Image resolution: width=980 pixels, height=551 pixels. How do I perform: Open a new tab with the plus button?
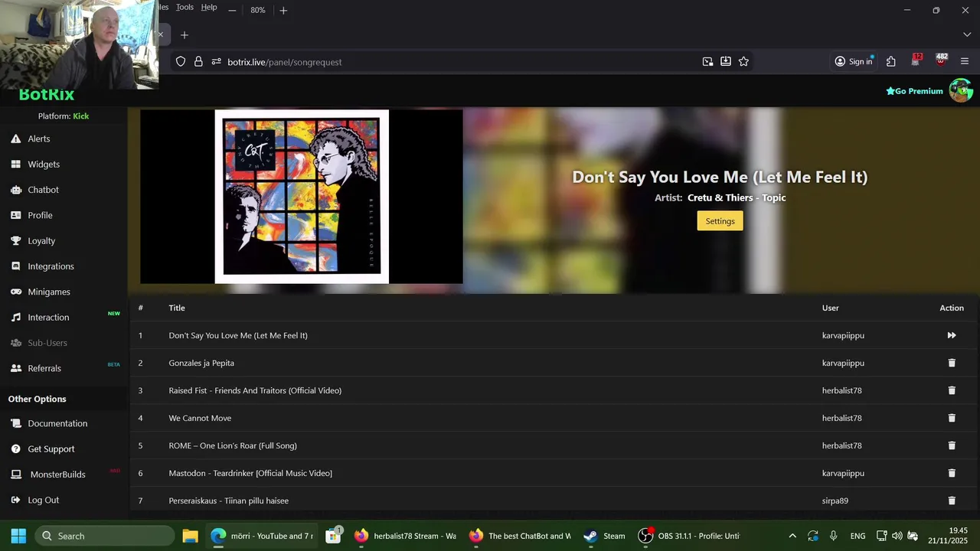(x=184, y=35)
